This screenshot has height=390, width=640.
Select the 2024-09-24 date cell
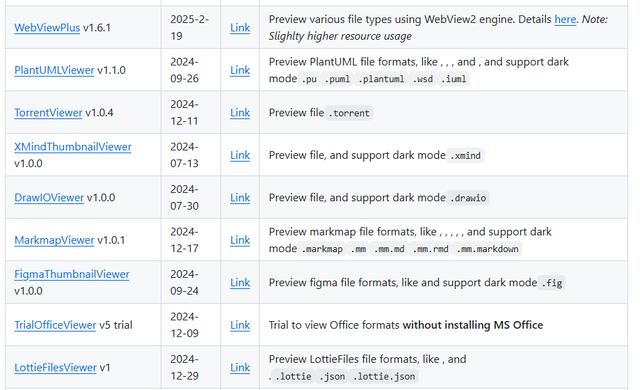point(191,283)
